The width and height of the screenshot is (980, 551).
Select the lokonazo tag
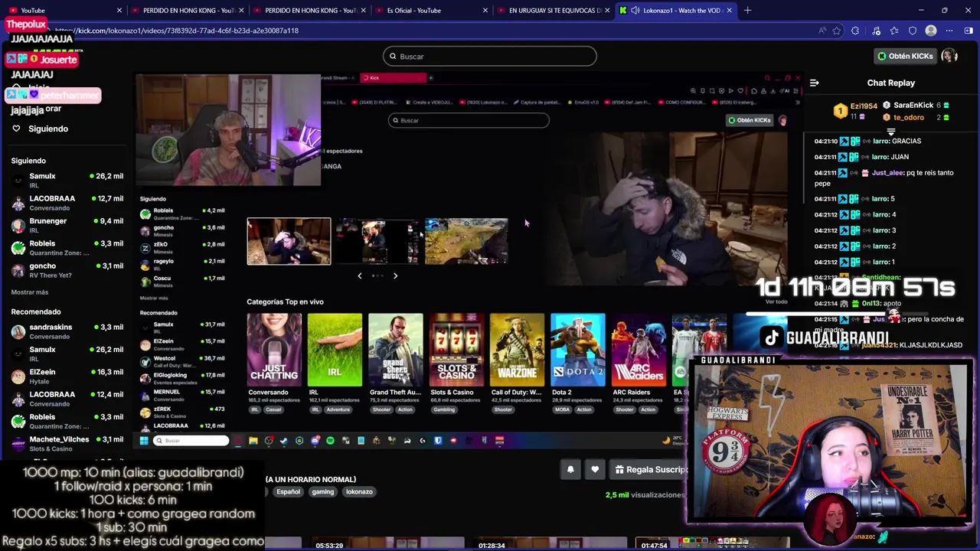[359, 491]
